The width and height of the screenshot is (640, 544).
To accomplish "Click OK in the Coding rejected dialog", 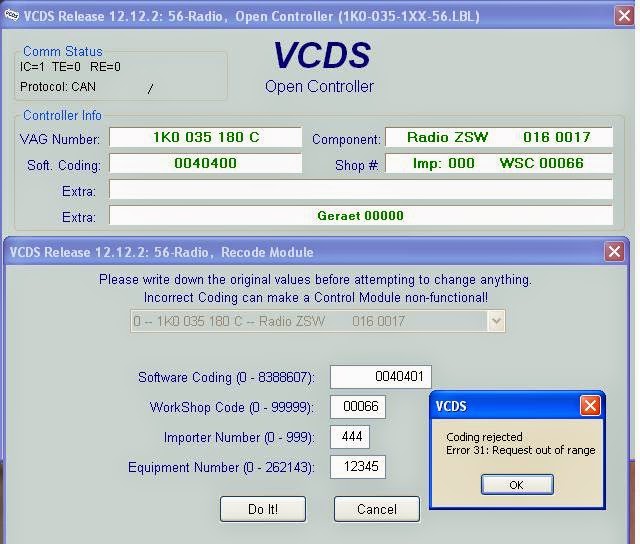I will 517,484.
